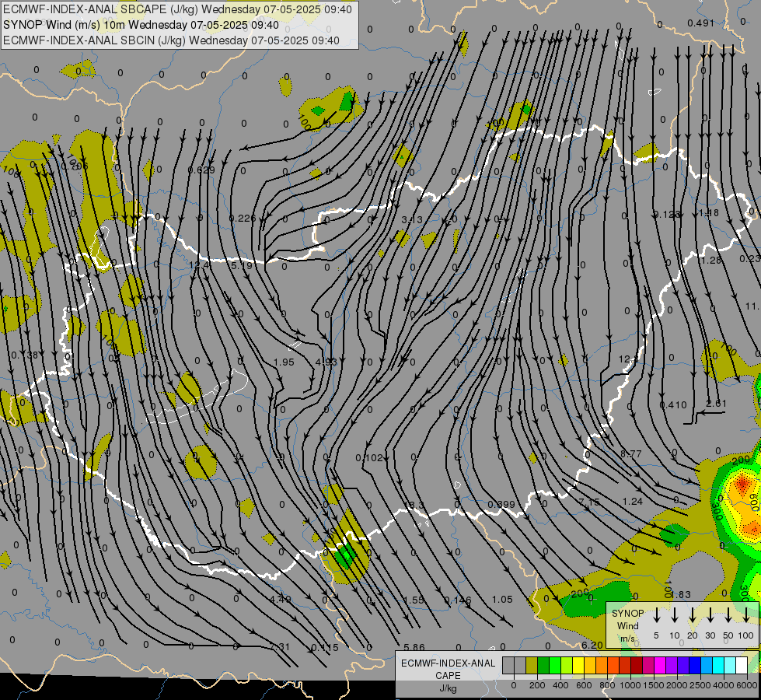This screenshot has height=700, width=761.
Task: Click the 0.115 value on the map
Action: [x=325, y=647]
